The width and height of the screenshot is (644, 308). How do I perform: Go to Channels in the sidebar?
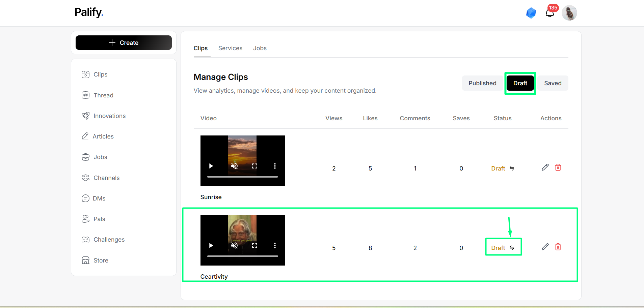pos(101,178)
